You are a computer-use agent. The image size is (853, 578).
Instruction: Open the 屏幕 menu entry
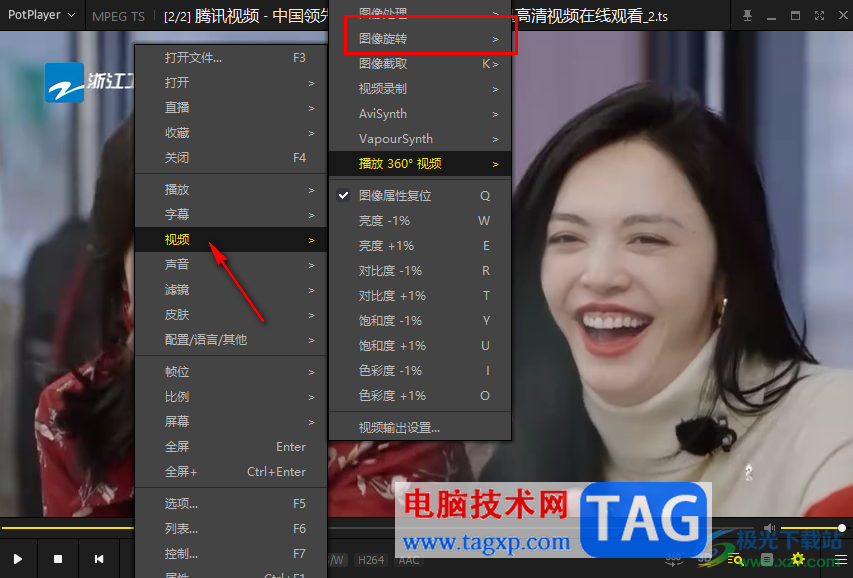pyautogui.click(x=231, y=422)
